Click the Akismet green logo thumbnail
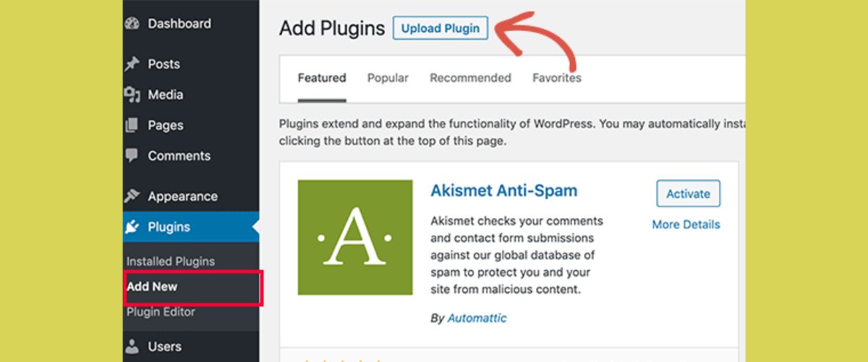Screen dimensions: 868x362 [x=355, y=237]
